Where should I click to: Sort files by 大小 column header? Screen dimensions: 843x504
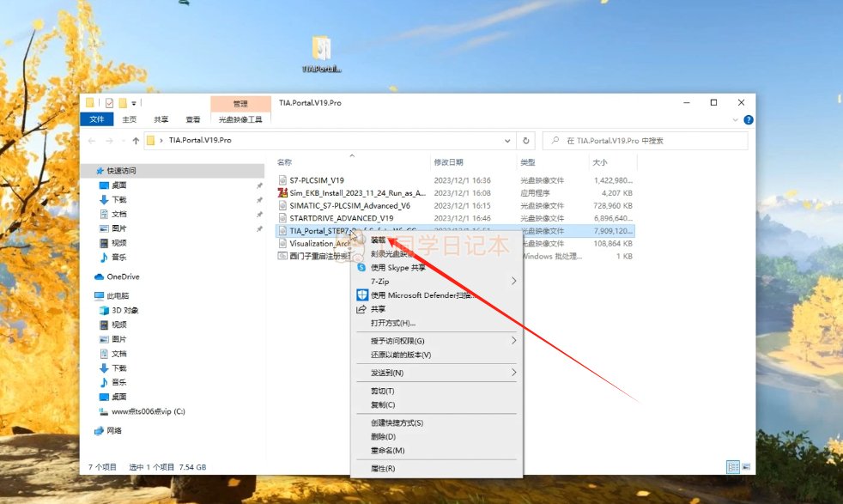point(599,162)
